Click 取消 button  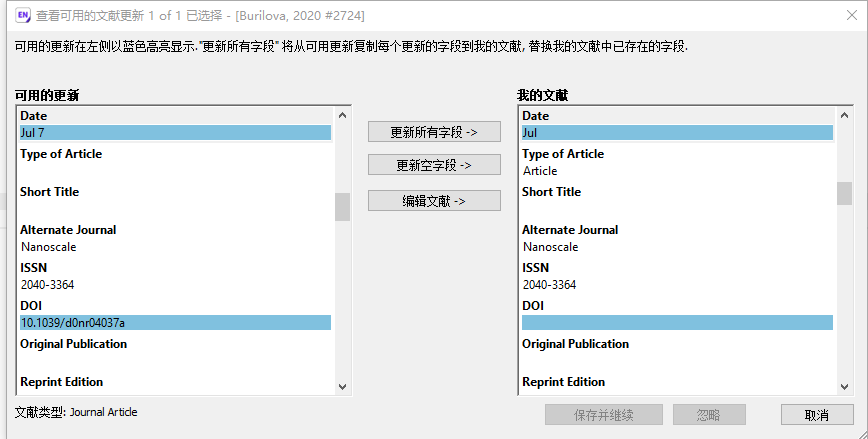point(817,415)
